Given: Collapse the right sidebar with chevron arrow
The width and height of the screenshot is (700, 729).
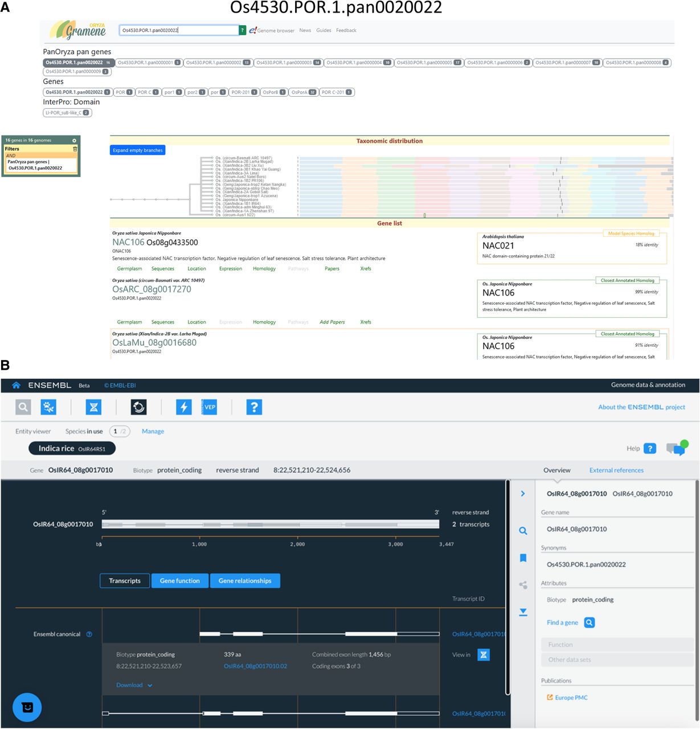Looking at the screenshot, I should pos(523,494).
